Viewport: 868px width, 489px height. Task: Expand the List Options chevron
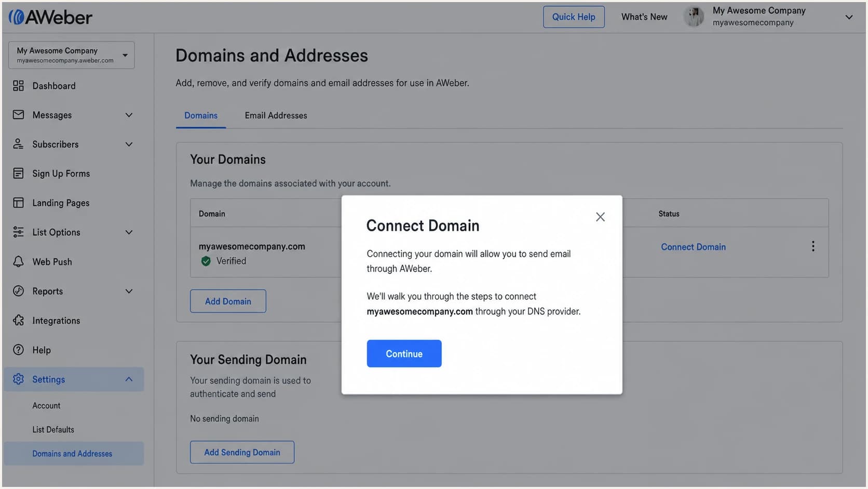(129, 232)
